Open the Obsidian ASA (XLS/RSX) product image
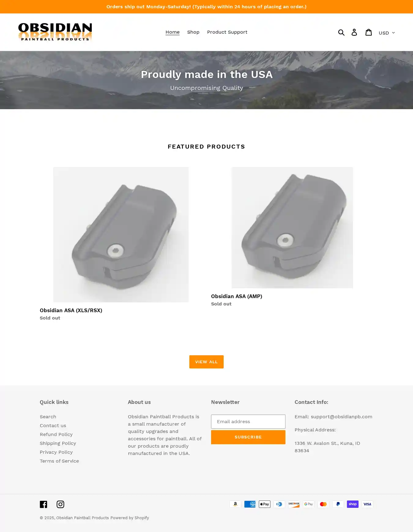Image resolution: width=413 pixels, height=532 pixels. pyautogui.click(x=121, y=235)
